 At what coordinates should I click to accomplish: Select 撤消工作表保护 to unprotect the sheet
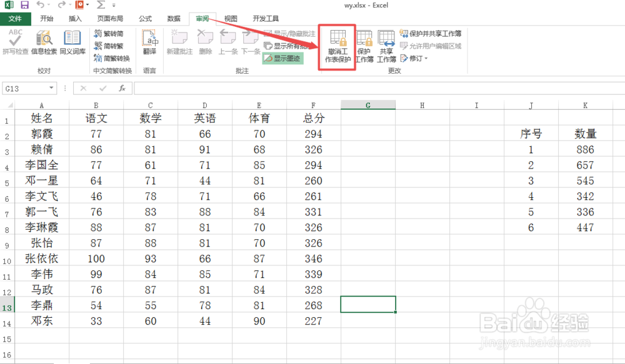[x=337, y=45]
